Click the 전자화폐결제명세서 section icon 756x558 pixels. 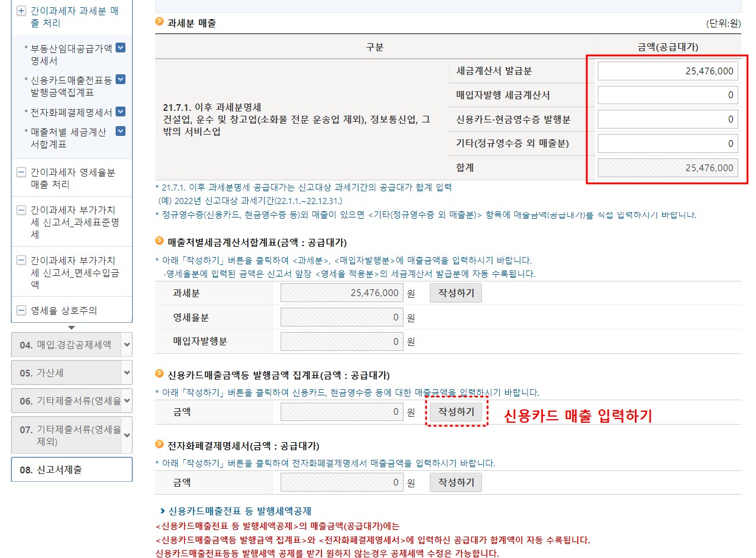(159, 446)
